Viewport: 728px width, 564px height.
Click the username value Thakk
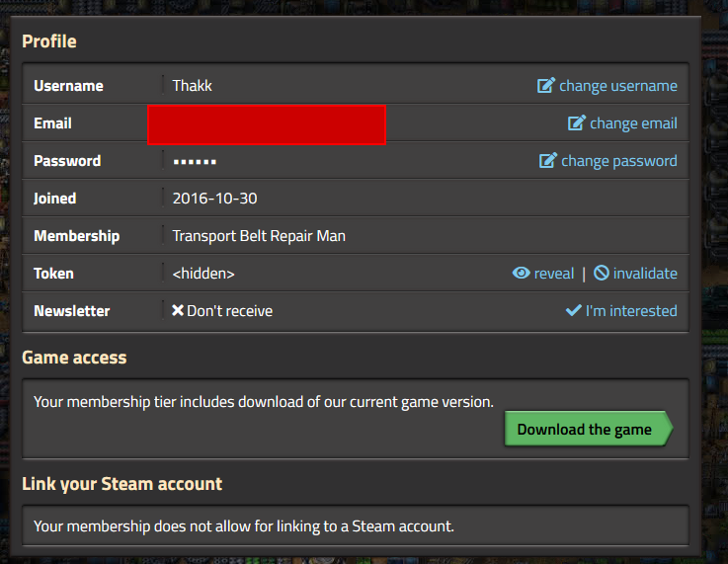pyautogui.click(x=192, y=86)
